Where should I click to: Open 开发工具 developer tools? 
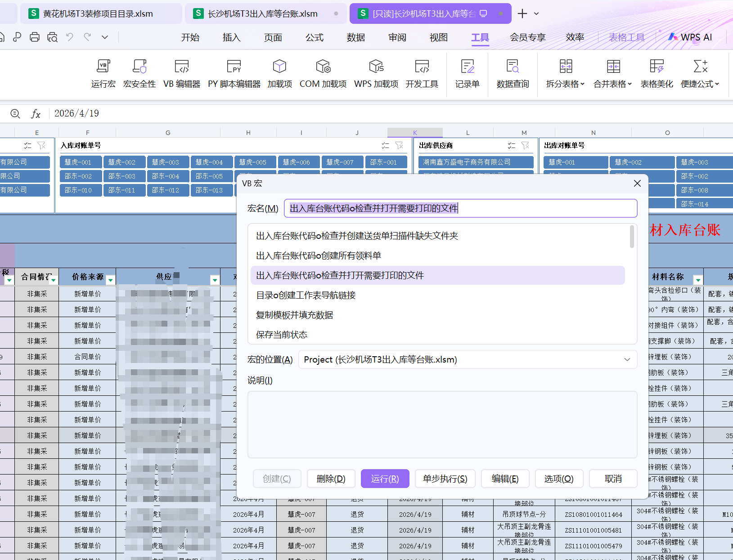click(x=422, y=74)
